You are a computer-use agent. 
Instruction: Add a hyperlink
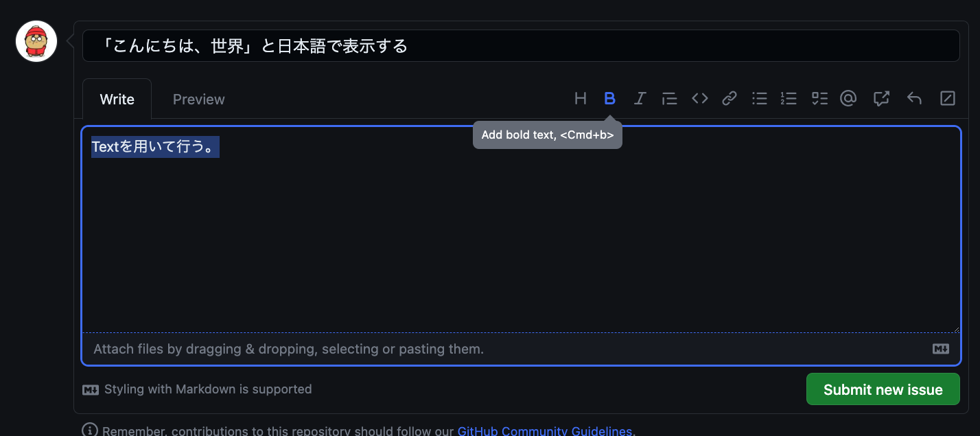tap(729, 98)
